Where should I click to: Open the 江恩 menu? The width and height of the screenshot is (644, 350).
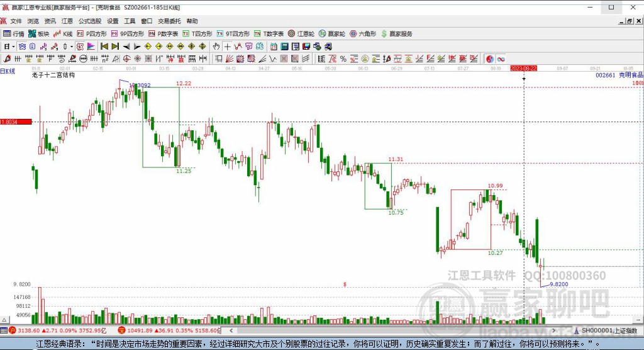tap(67, 21)
